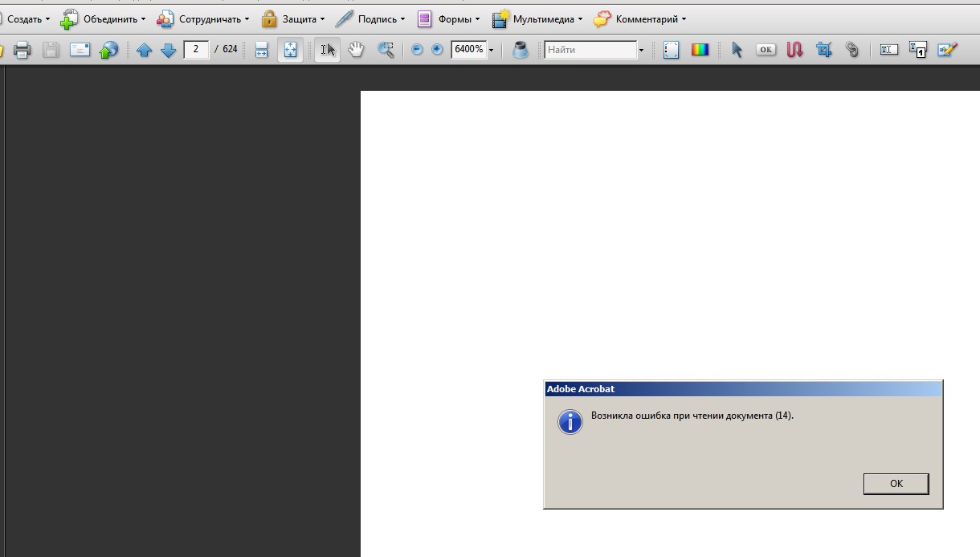Pick the Select Object arrow tool

pos(737,50)
